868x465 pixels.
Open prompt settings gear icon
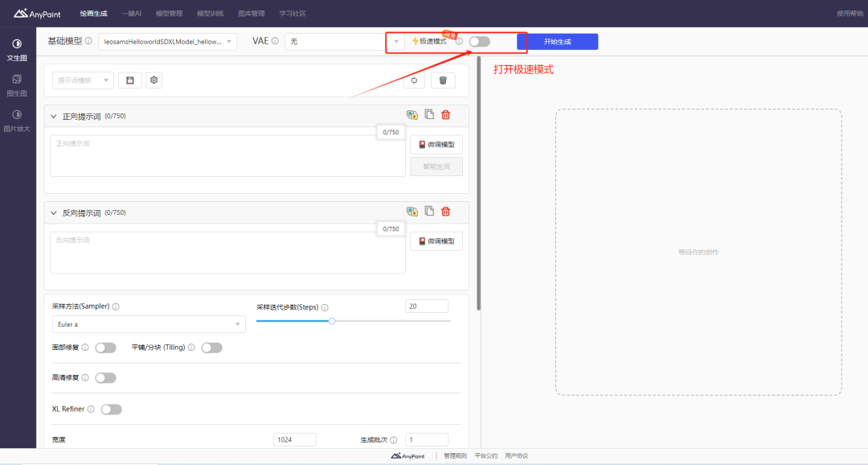coord(154,80)
